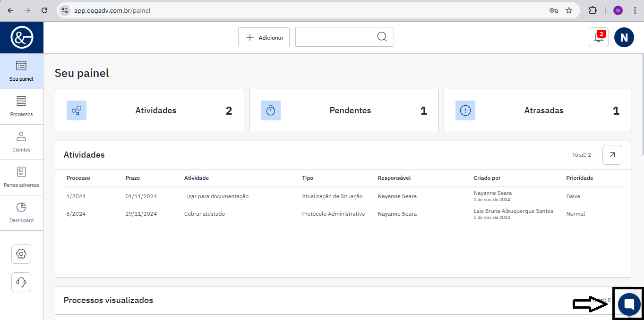The image size is (644, 320).
Task: Expand Atividades list with arrow icon
Action: click(x=612, y=155)
